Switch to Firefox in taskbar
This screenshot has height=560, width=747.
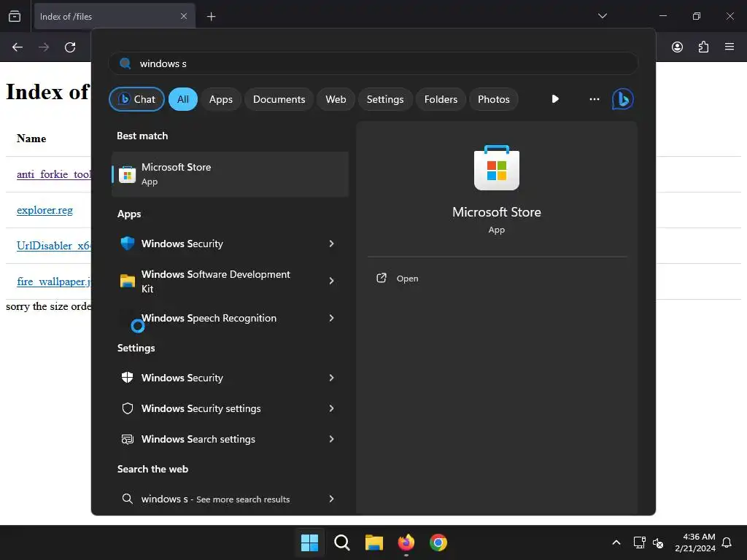click(x=406, y=542)
